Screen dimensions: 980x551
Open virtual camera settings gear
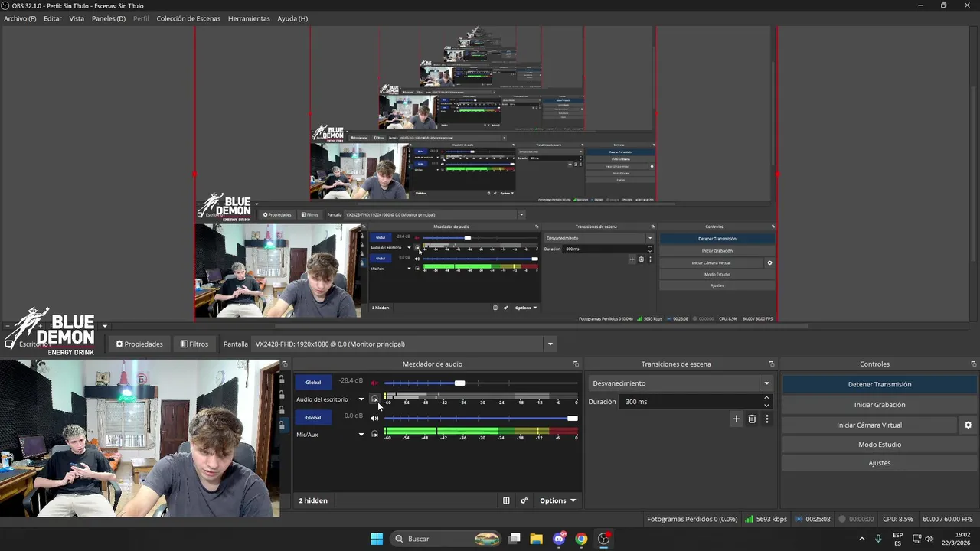(x=968, y=425)
